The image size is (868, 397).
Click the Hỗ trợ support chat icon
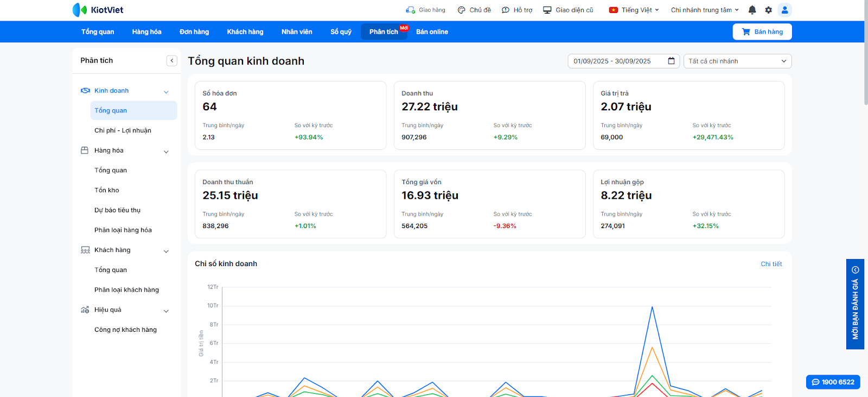tap(506, 10)
